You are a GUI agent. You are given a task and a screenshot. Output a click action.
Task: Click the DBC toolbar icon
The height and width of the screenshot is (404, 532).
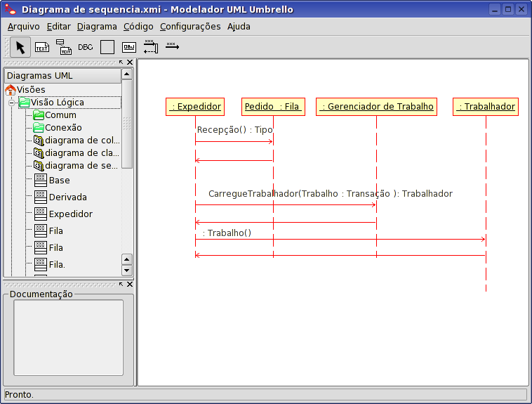pos(86,47)
